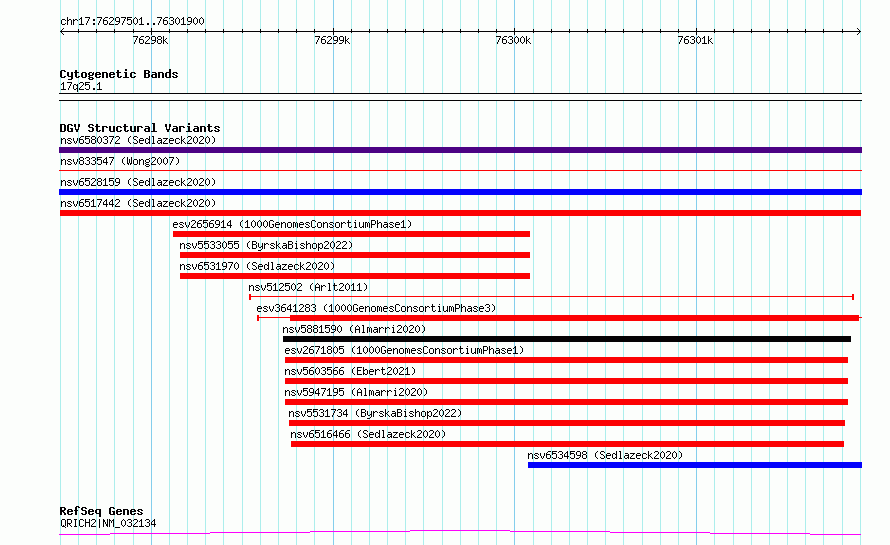
Task: Select the blue nsv6534598 variant bar
Action: click(695, 465)
